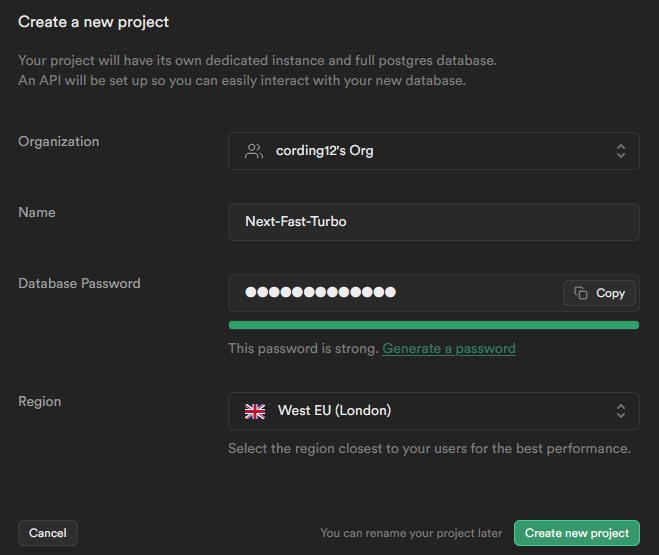659x555 pixels.
Task: Click the green password strength bar
Action: click(x=433, y=325)
